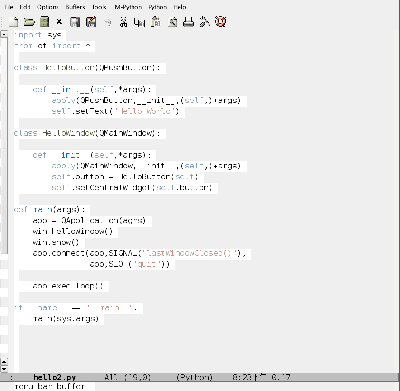
Task: Click the if __name__ == '__main__' line
Action: point(76,308)
